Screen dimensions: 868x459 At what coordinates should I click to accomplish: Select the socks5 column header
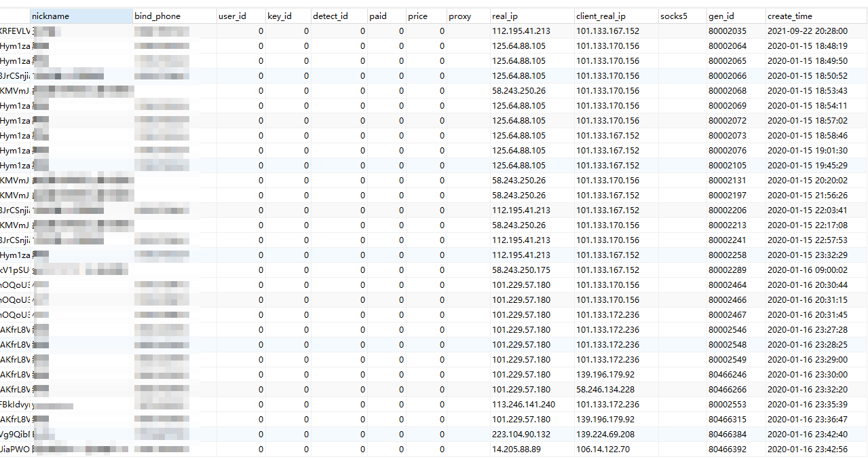pyautogui.click(x=681, y=16)
